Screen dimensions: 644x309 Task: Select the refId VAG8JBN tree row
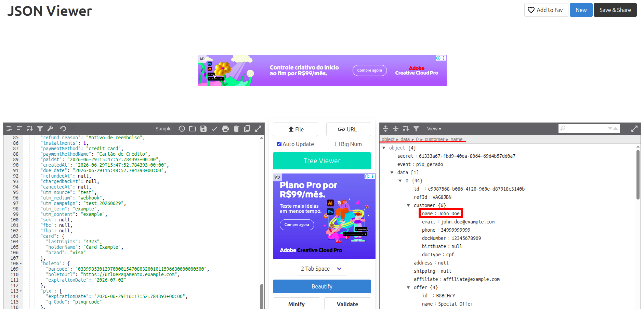[x=432, y=197]
